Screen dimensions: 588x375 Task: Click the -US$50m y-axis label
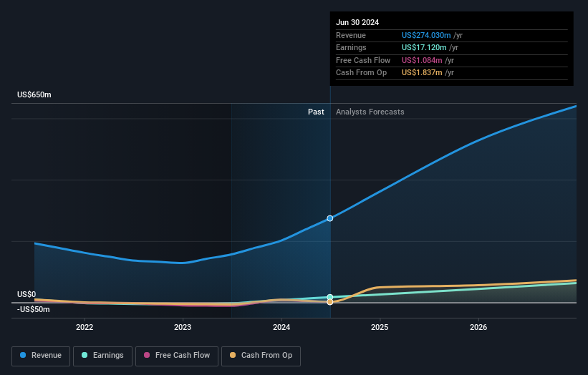(x=34, y=309)
